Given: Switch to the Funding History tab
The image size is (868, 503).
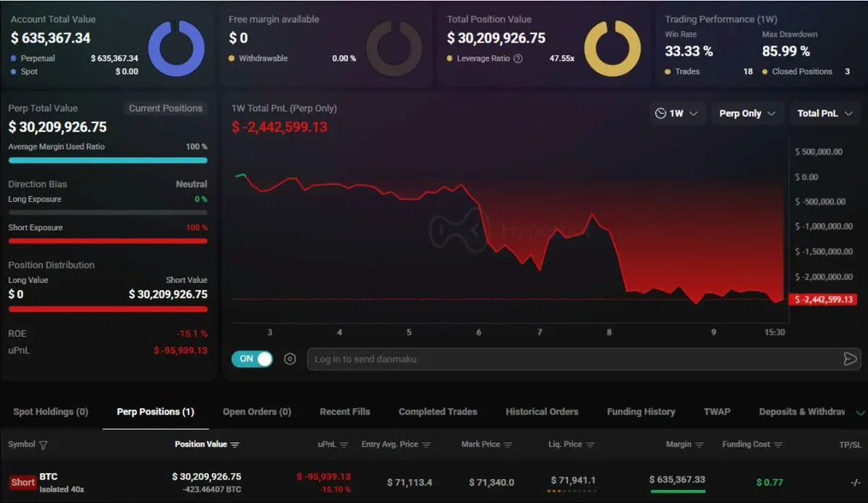Looking at the screenshot, I should tap(641, 412).
